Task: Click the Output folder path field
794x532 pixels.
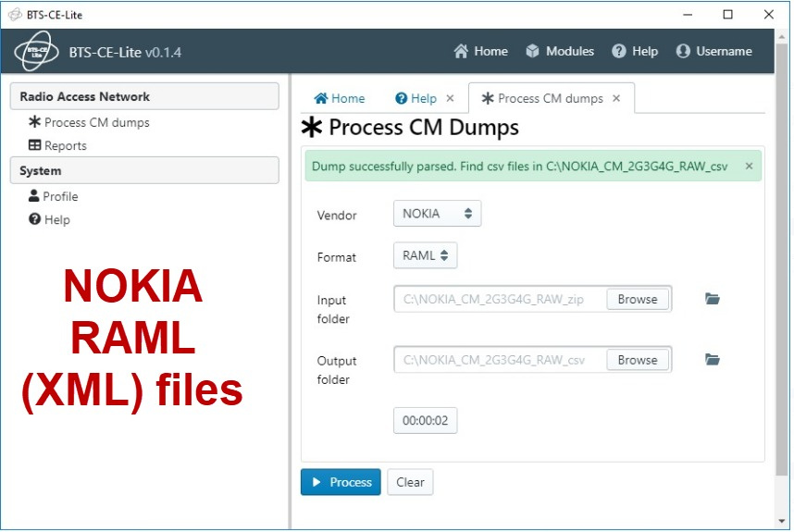Action: 500,360
